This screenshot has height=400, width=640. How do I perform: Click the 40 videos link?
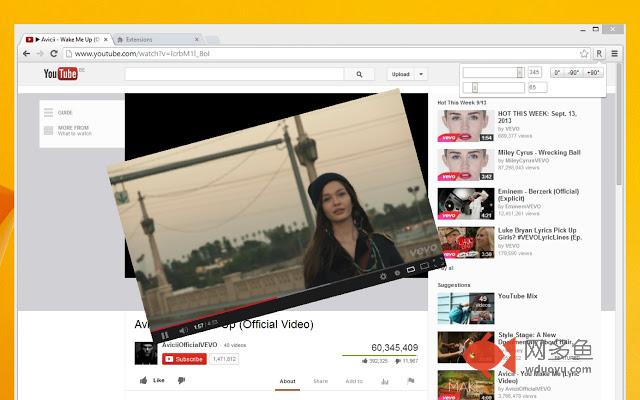tap(235, 345)
